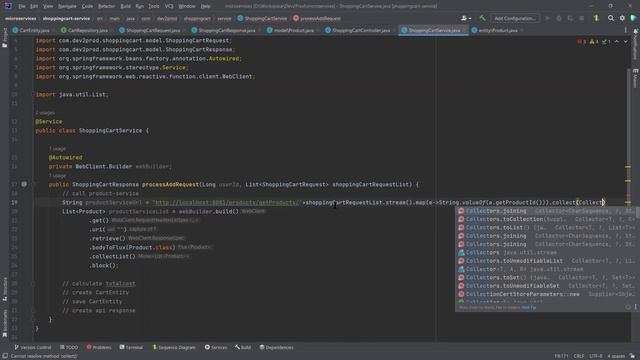Open the View menu
The height and width of the screenshot is (360, 640).
(x=48, y=6)
